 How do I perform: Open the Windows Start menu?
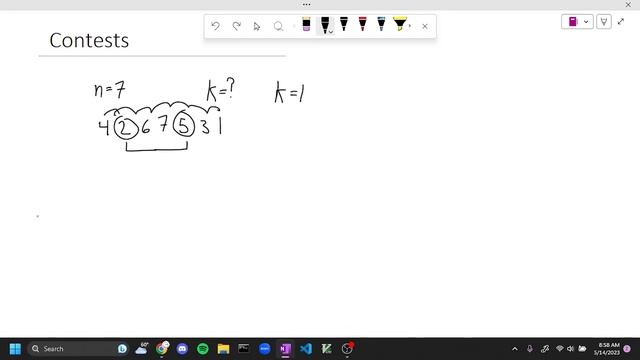coord(15,349)
